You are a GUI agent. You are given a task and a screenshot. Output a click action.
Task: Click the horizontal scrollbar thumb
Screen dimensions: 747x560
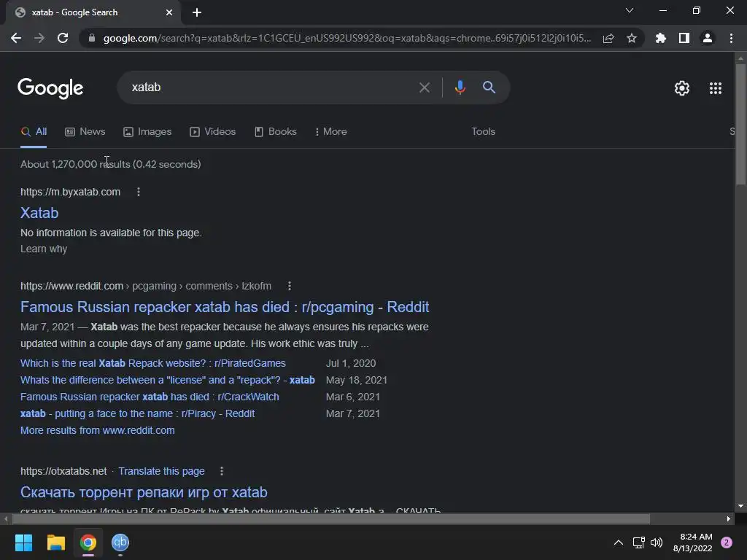coord(331,518)
